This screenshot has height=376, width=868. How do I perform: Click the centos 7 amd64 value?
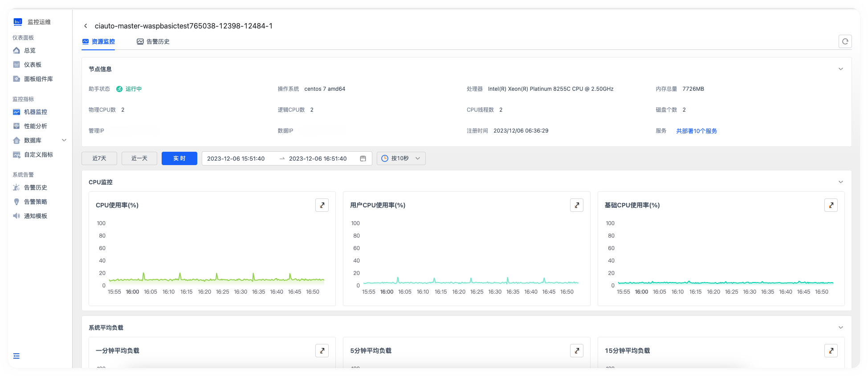point(325,89)
